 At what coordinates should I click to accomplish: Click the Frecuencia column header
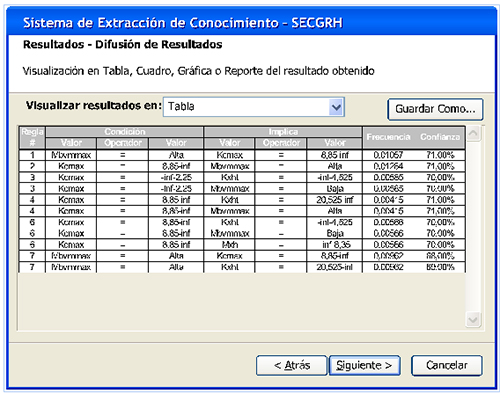388,137
